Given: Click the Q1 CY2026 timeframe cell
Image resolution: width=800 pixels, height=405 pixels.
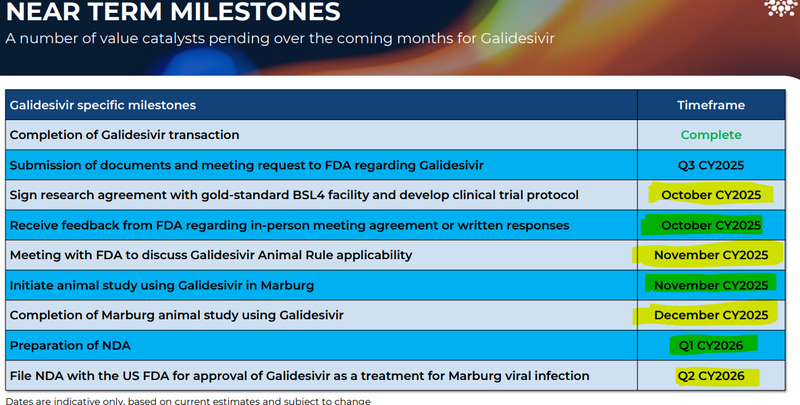Looking at the screenshot, I should coord(711,346).
